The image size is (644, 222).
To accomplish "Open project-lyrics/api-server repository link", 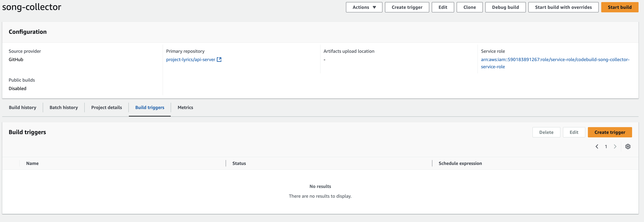I will click(191, 60).
